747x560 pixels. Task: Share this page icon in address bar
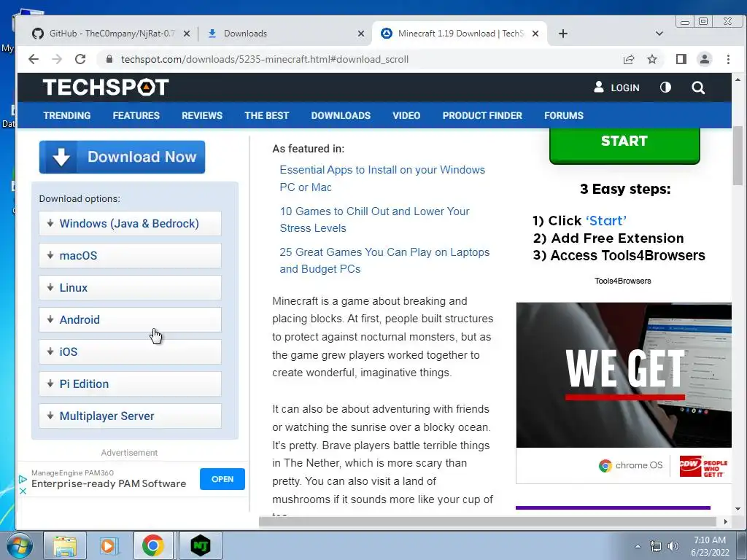[x=629, y=59]
